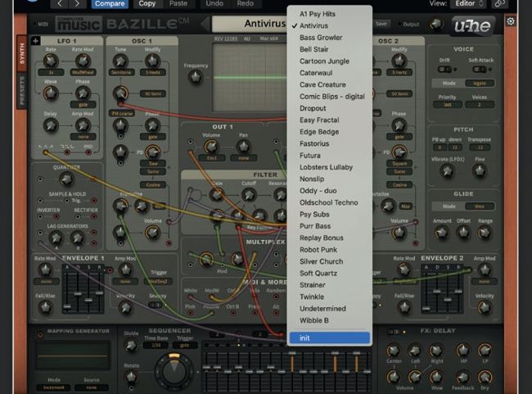
Task: Go to next preset arrow
Action: click(77, 4)
